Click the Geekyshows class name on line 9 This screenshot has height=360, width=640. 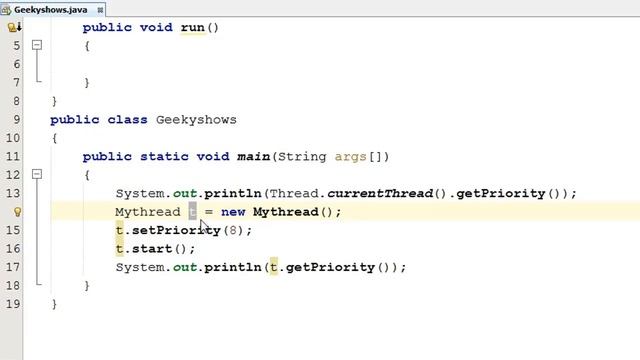[x=196, y=120]
